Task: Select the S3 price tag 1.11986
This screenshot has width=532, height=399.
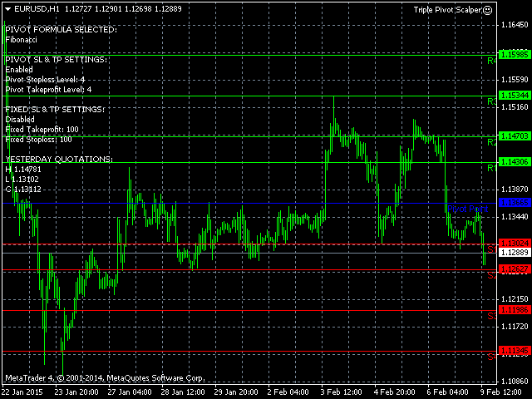Action: coord(515,310)
